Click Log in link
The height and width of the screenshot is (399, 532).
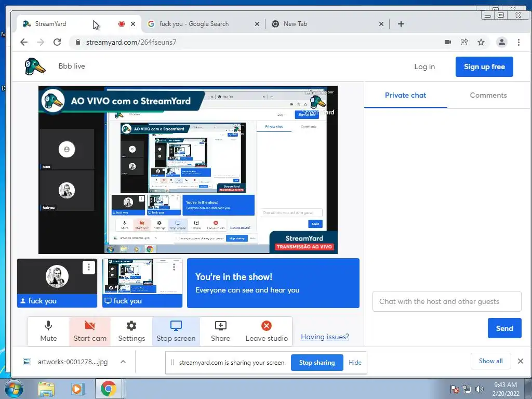(x=424, y=66)
